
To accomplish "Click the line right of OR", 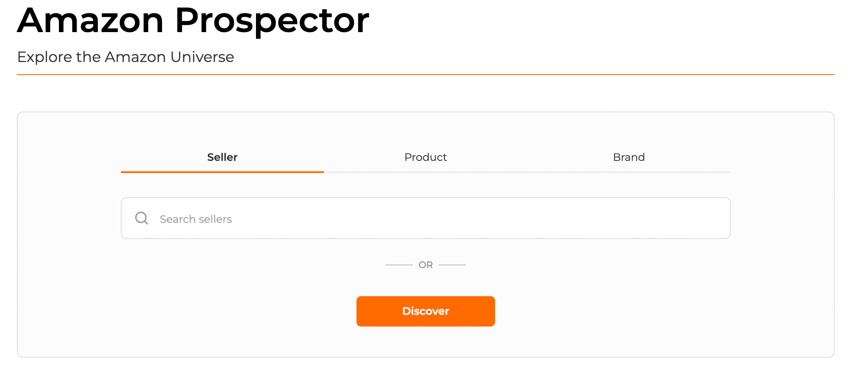I will 452,265.
